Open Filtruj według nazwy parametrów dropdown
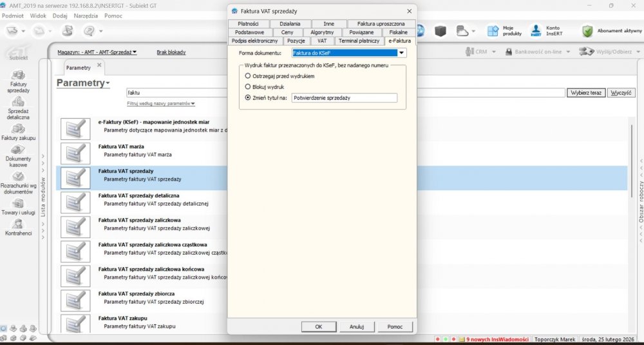 [161, 104]
